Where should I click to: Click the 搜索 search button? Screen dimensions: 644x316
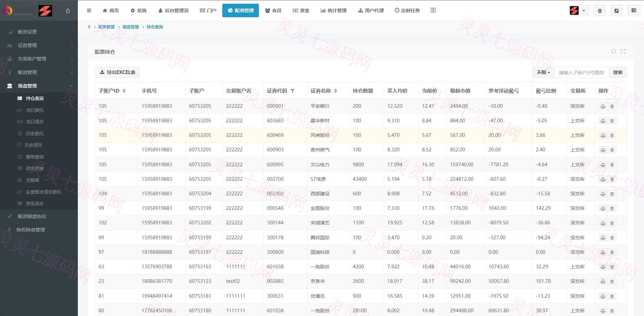click(618, 72)
